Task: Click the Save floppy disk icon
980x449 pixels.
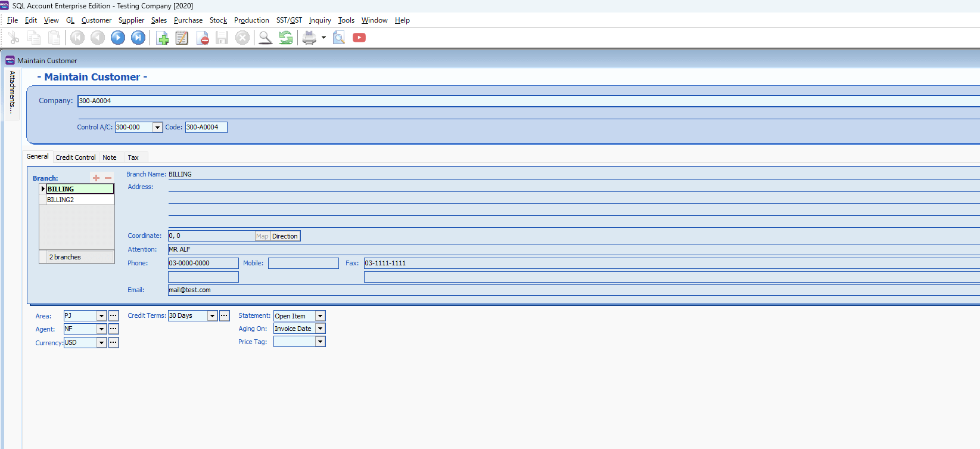Action: [x=222, y=38]
